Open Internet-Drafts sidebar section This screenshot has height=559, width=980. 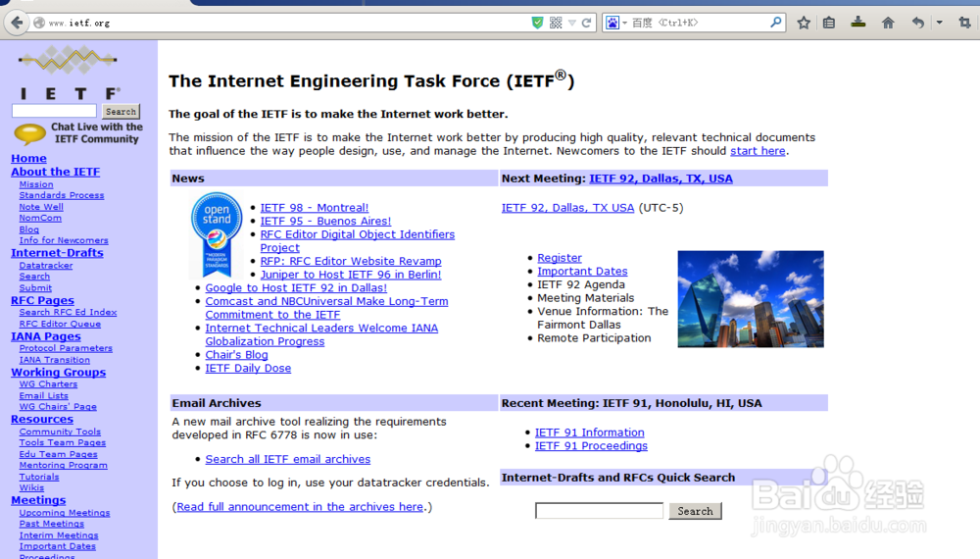click(57, 253)
